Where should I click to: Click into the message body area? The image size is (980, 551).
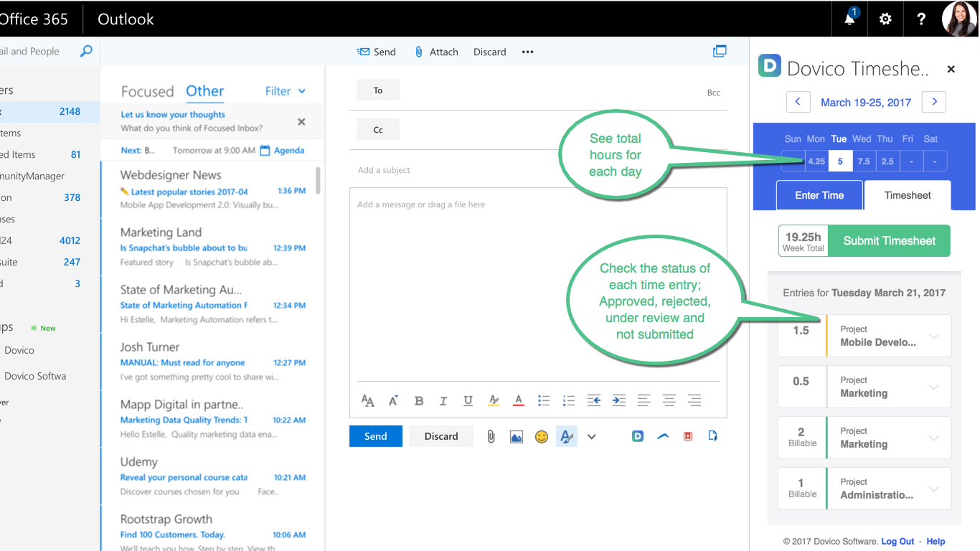coord(538,284)
